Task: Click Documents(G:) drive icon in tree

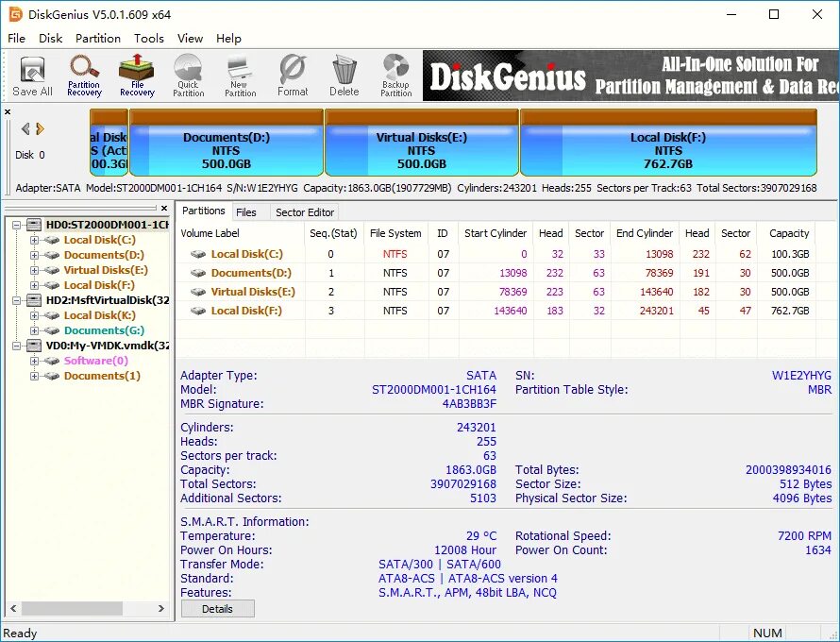Action: (52, 330)
